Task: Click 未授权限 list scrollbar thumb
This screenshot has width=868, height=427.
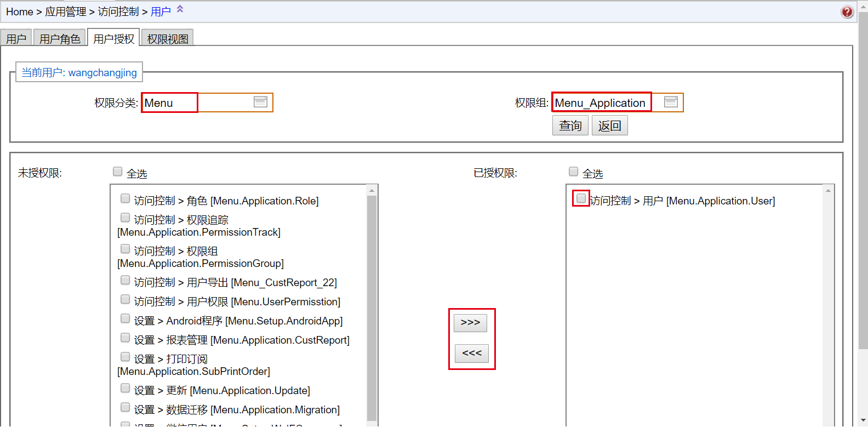Action: click(x=372, y=309)
